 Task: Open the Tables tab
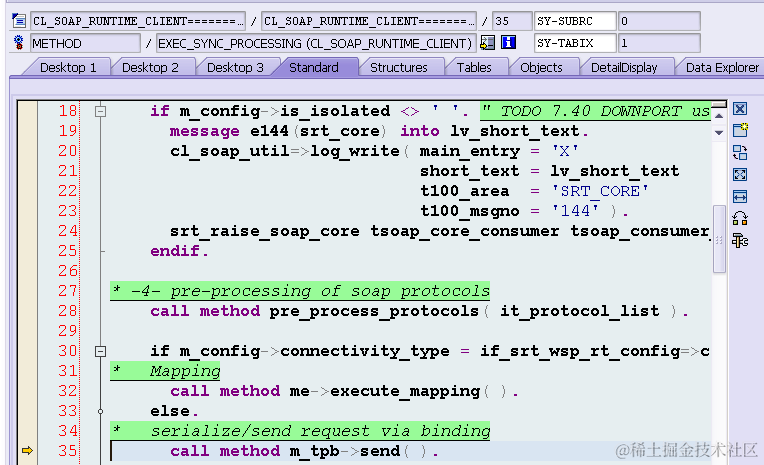tap(474, 67)
